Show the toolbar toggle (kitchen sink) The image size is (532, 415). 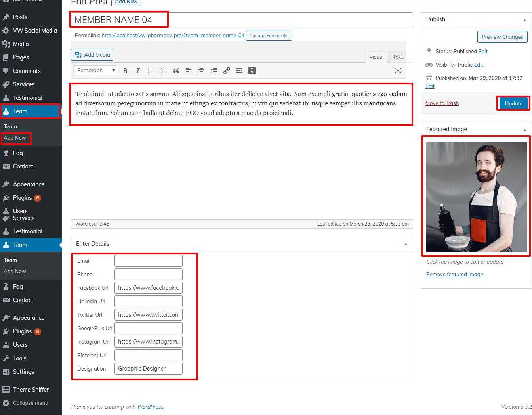coord(252,71)
